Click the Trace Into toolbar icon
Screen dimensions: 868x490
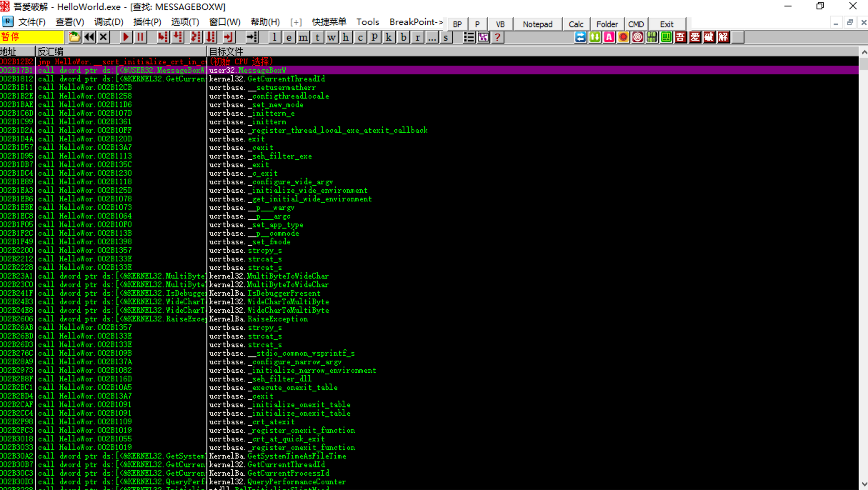196,37
